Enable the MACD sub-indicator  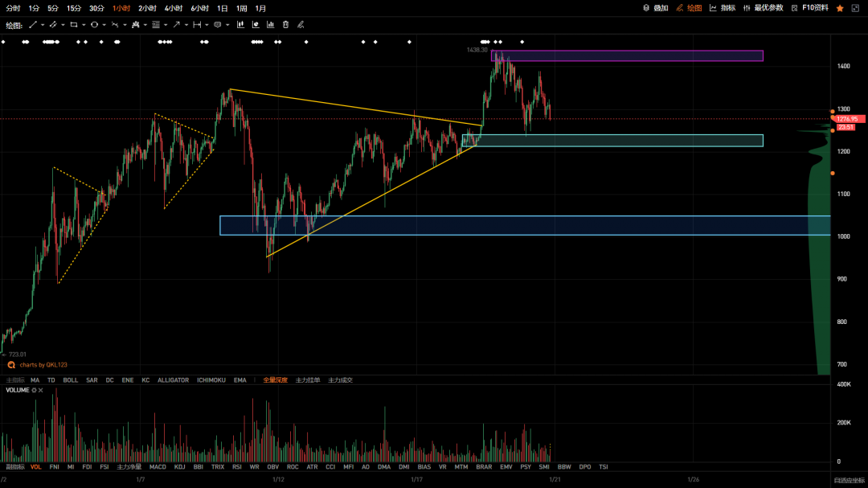[158, 468]
